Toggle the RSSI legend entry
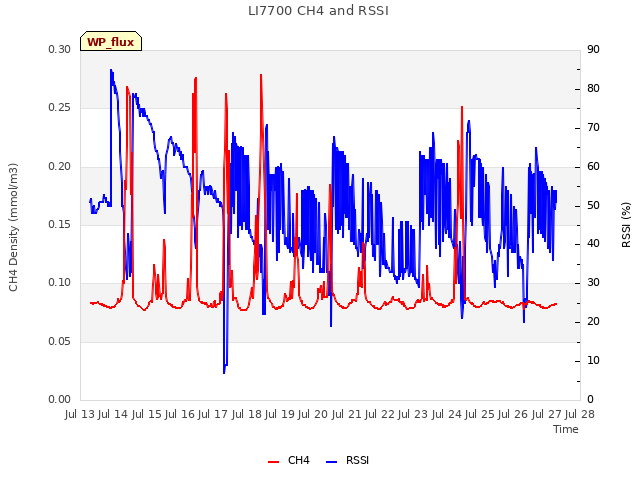Viewport: 640px width, 480px height. click(347, 460)
